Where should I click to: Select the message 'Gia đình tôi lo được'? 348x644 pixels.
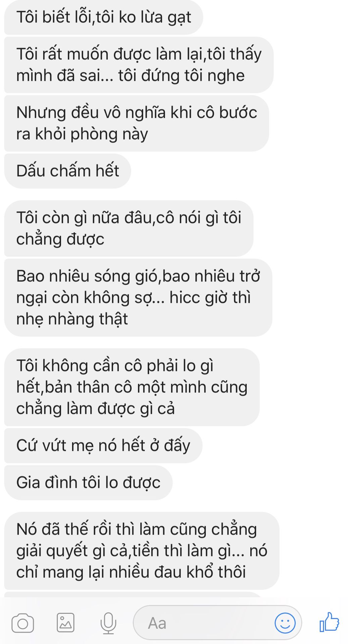pyautogui.click(x=88, y=482)
